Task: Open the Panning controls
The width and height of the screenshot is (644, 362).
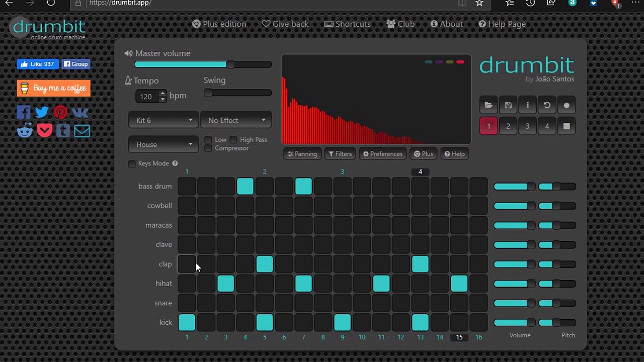Action: (302, 154)
